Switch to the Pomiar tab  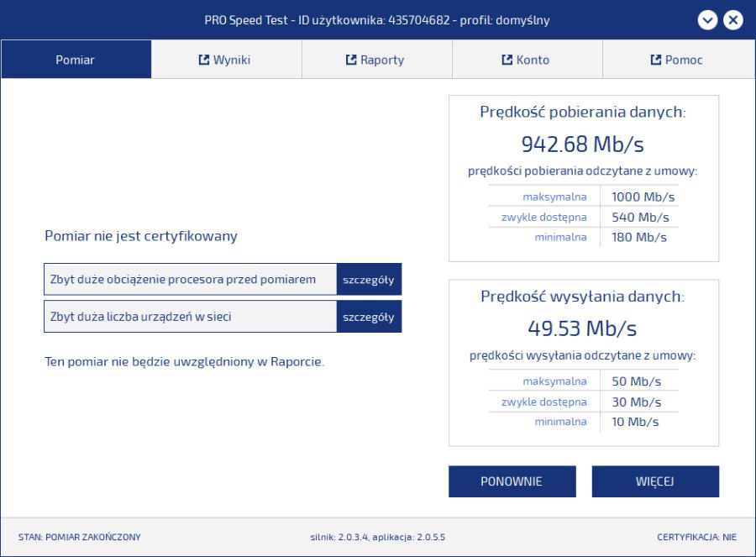coord(76,60)
